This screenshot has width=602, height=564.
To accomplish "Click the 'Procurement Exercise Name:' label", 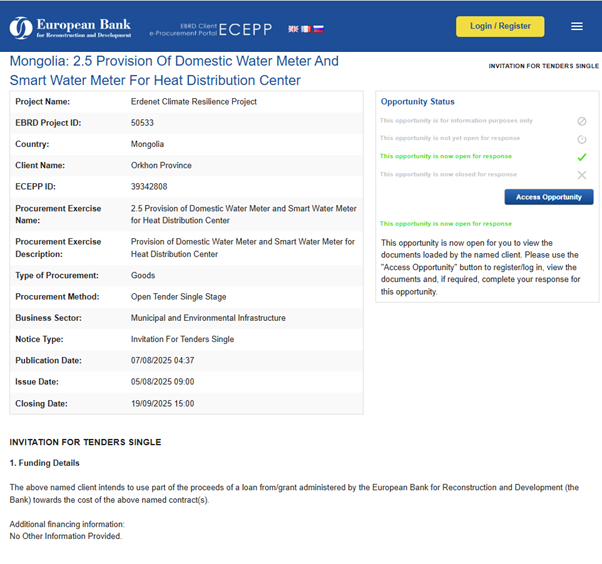I will click(x=58, y=214).
